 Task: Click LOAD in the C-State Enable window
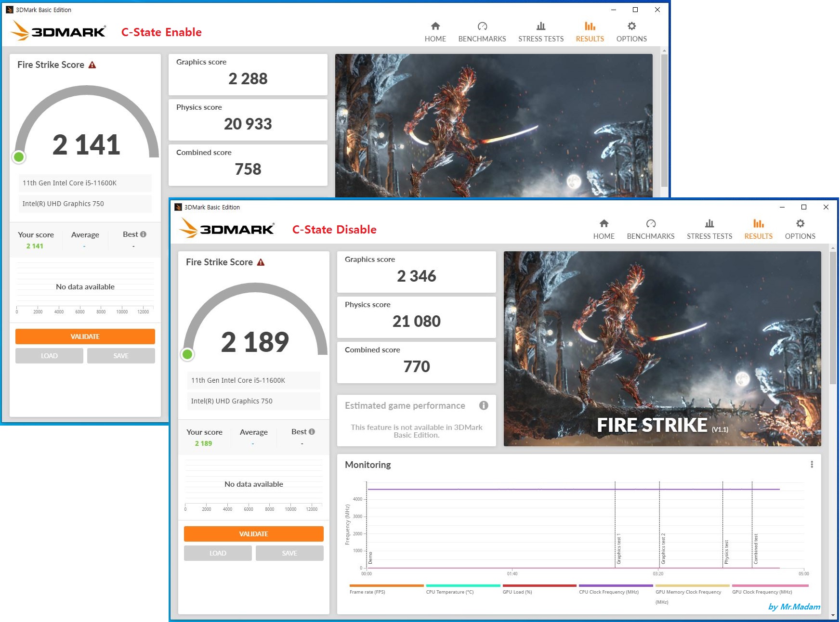click(x=49, y=356)
